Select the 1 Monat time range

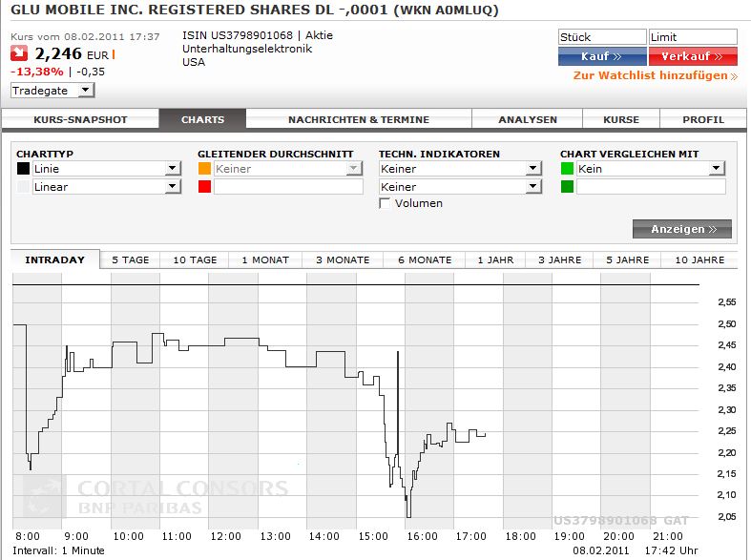point(265,259)
